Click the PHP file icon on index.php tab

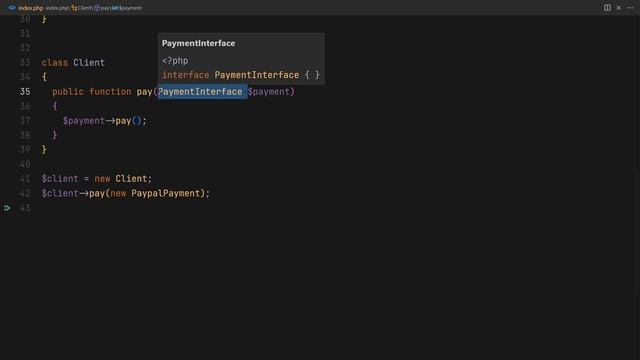12,8
